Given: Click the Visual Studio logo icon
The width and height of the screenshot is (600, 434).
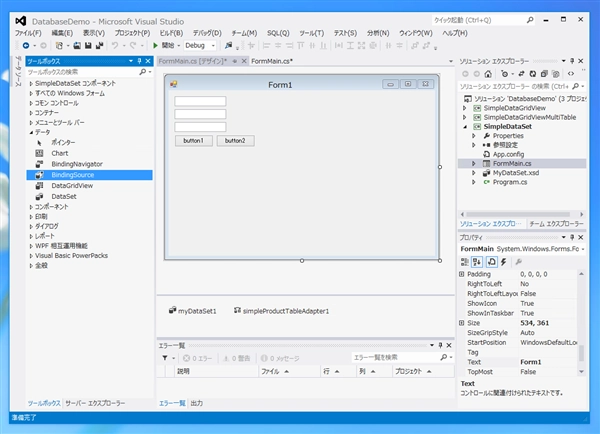Looking at the screenshot, I should pos(21,21).
